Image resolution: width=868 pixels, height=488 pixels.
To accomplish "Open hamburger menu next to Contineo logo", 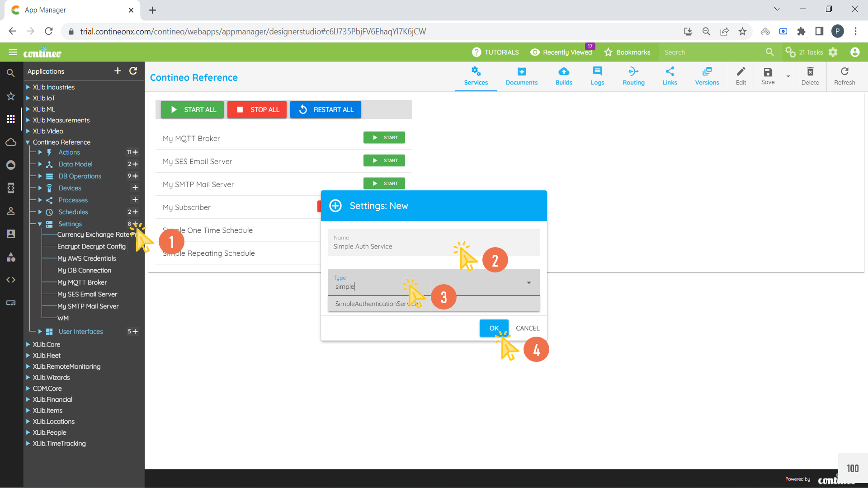I will [13, 52].
